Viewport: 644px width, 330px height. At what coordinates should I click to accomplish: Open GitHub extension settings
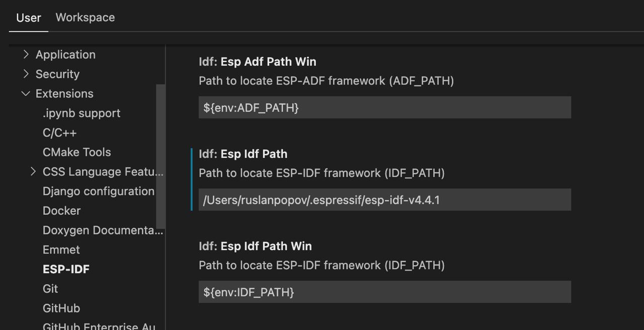61,308
